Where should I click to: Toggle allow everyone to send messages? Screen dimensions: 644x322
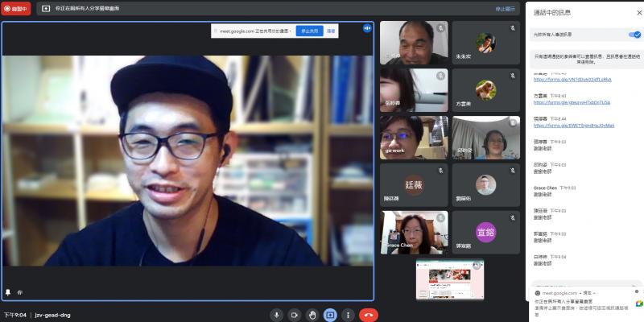(634, 35)
